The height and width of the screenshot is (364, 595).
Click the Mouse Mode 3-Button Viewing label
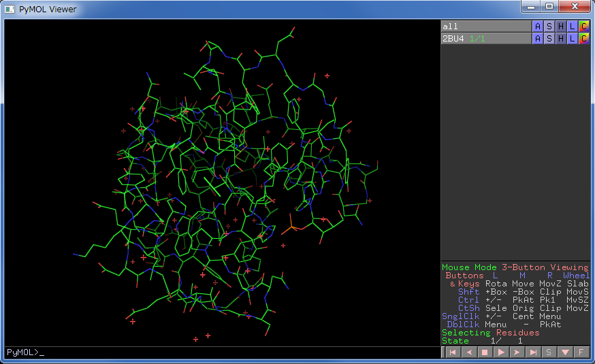(x=515, y=267)
